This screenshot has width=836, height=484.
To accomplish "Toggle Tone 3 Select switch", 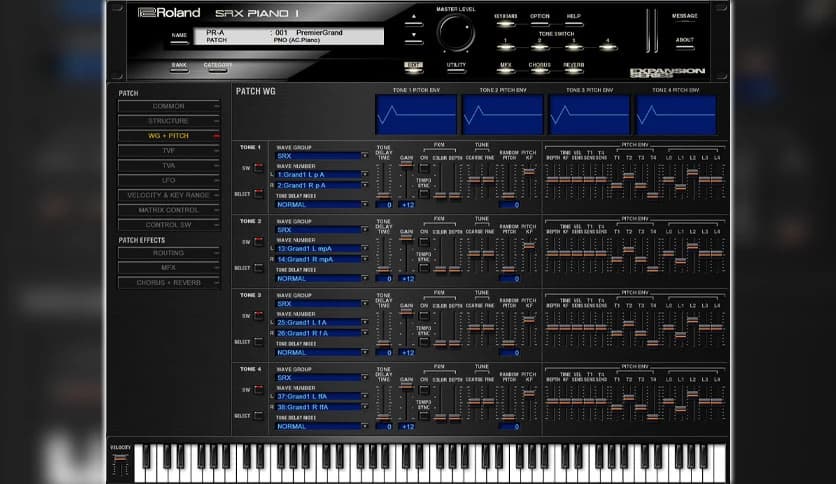I will (259, 342).
